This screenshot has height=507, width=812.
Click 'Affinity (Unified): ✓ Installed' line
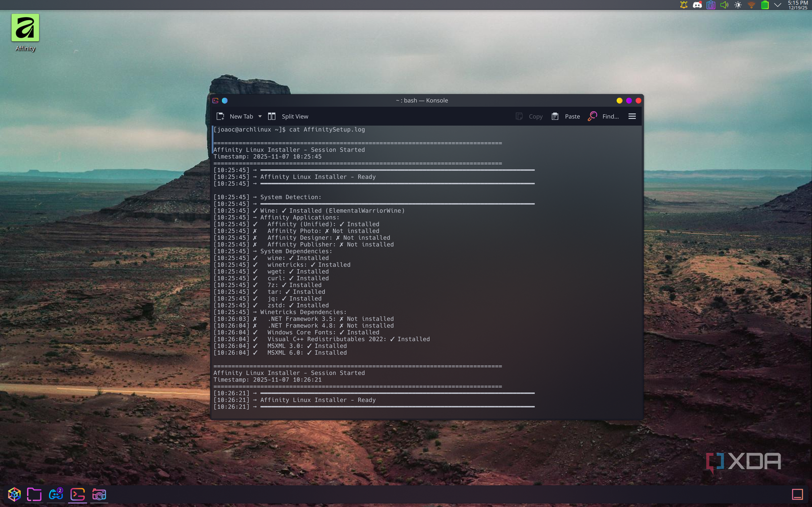296,224
